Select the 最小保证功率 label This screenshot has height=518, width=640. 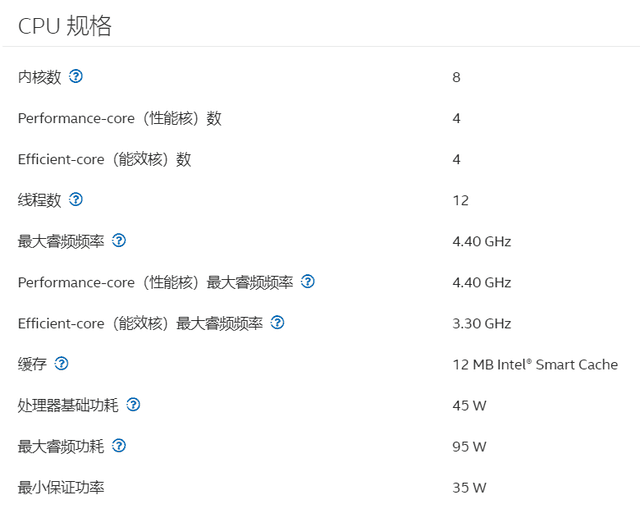pos(61,487)
